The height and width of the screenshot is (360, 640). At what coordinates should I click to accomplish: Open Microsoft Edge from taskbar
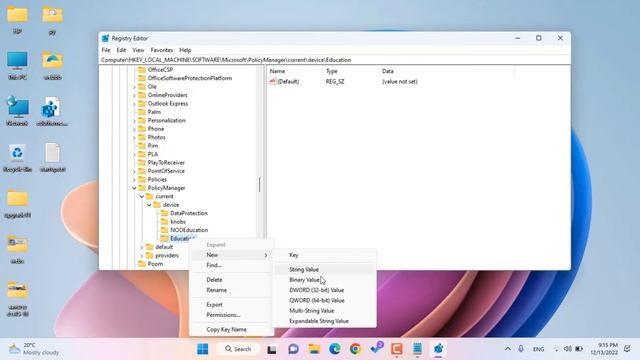pyautogui.click(x=335, y=349)
